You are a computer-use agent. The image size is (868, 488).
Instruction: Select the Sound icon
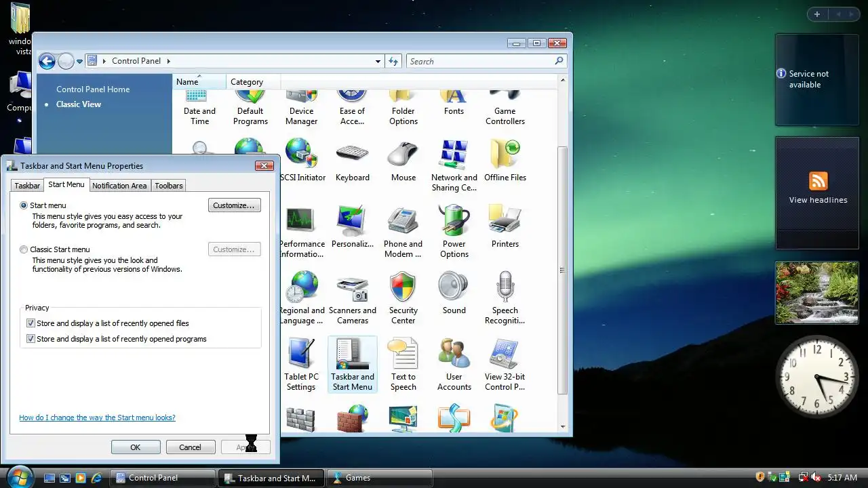(454, 293)
